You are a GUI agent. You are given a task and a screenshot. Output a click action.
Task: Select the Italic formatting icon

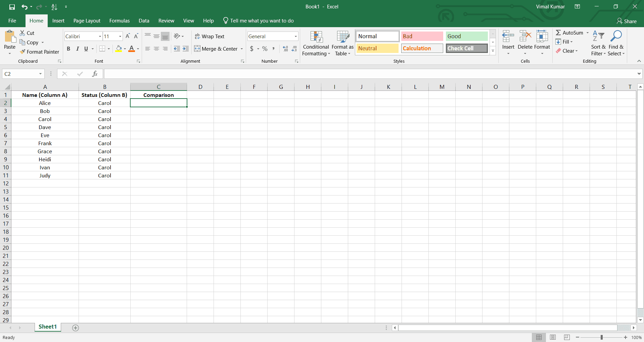click(x=77, y=49)
